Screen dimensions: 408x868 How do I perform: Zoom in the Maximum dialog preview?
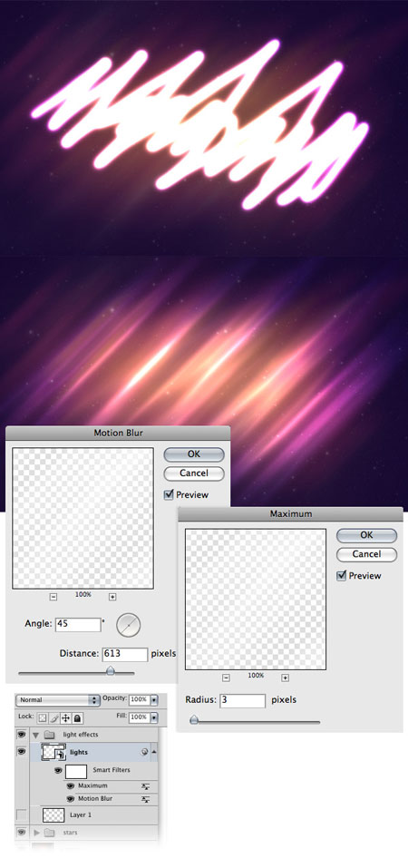click(285, 678)
